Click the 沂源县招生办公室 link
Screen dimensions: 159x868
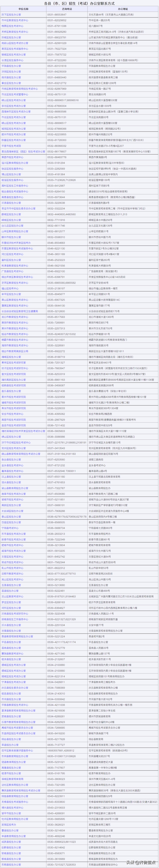point(11,203)
